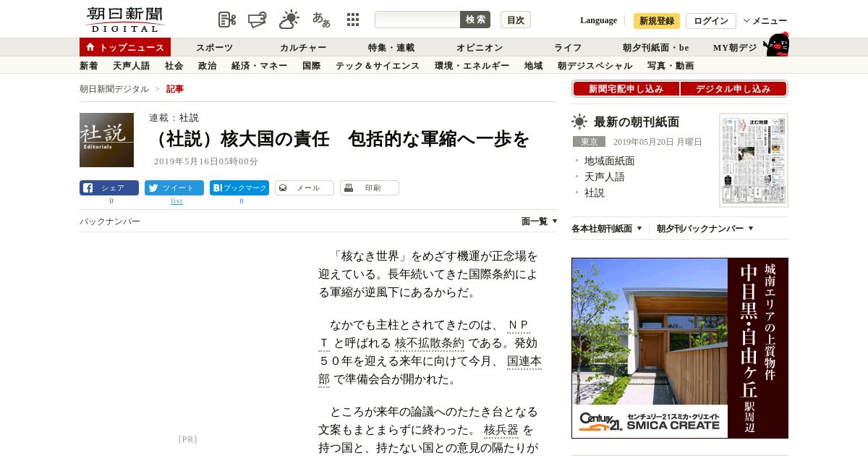Open 写真・動画 in the sub navigation
Image resolution: width=868 pixels, height=456 pixels.
tap(671, 66)
